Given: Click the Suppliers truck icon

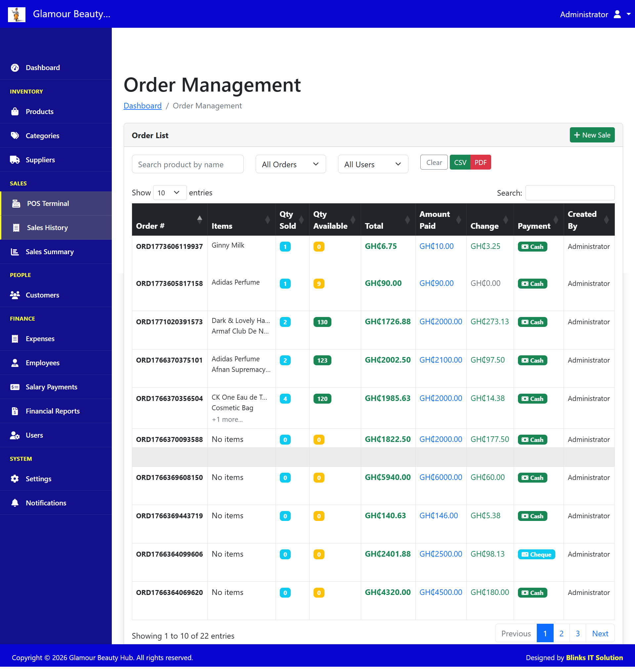Looking at the screenshot, I should point(15,160).
